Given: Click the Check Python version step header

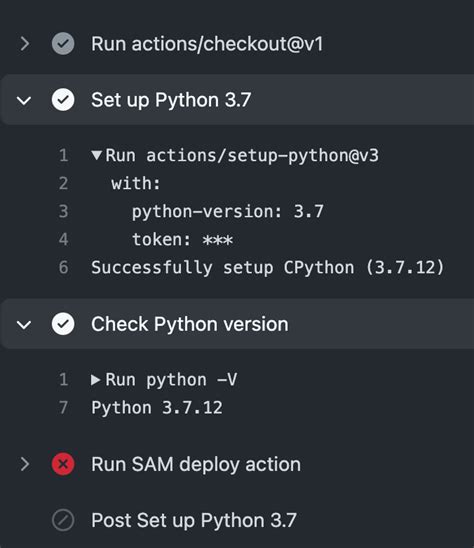Looking at the screenshot, I should (237, 324).
